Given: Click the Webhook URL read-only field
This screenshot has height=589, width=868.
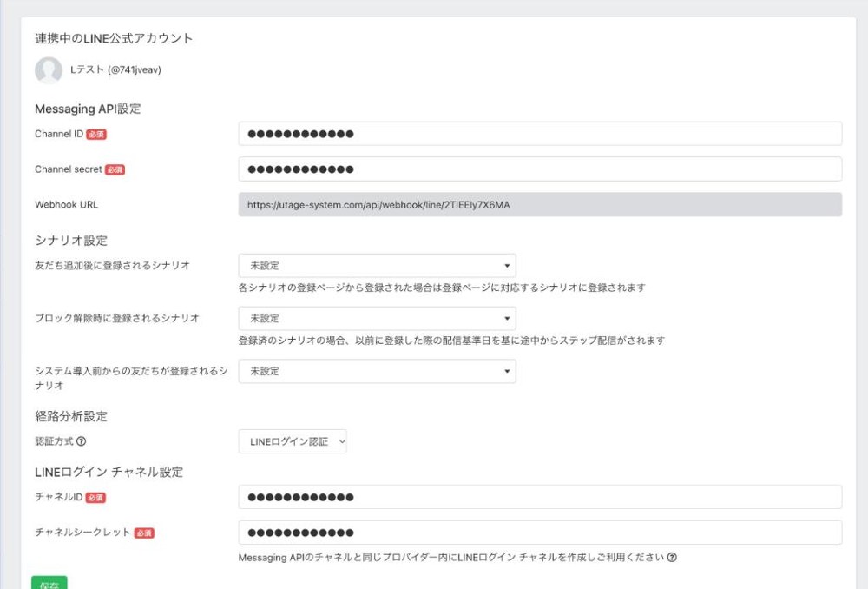Looking at the screenshot, I should (540, 204).
